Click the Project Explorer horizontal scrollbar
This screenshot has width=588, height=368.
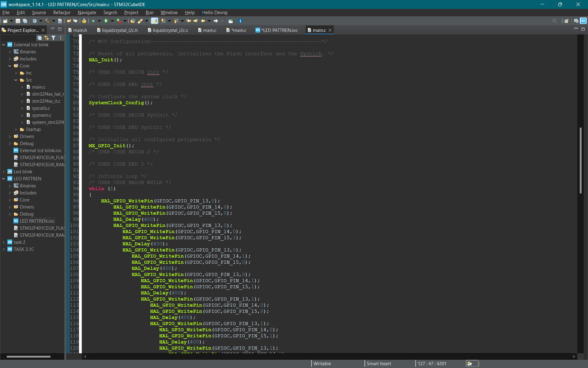(28, 356)
